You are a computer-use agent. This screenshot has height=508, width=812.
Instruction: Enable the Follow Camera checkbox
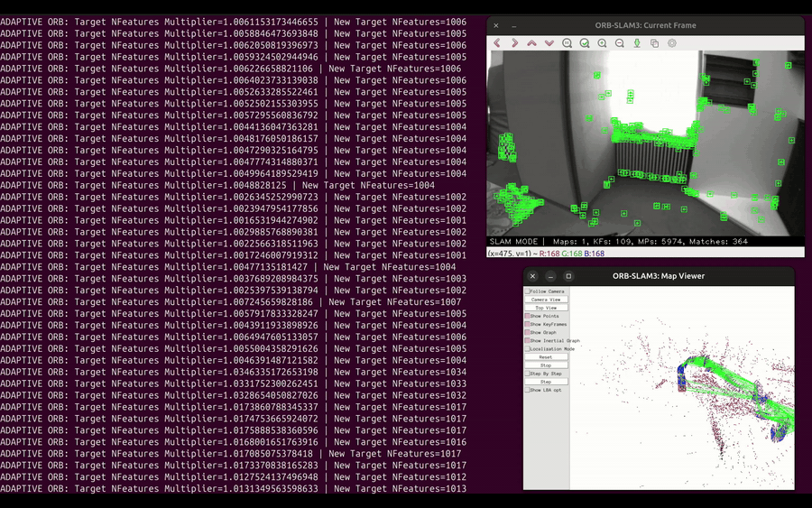click(528, 291)
